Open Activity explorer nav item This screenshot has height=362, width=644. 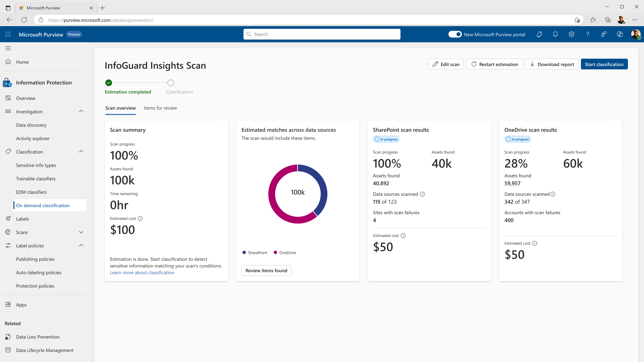[x=33, y=138]
